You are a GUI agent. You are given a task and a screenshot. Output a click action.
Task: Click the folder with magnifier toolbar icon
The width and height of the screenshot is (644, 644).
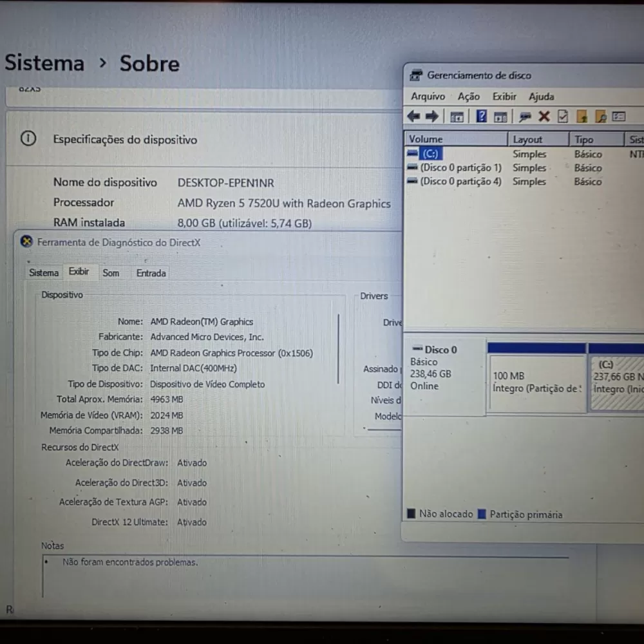click(x=601, y=117)
